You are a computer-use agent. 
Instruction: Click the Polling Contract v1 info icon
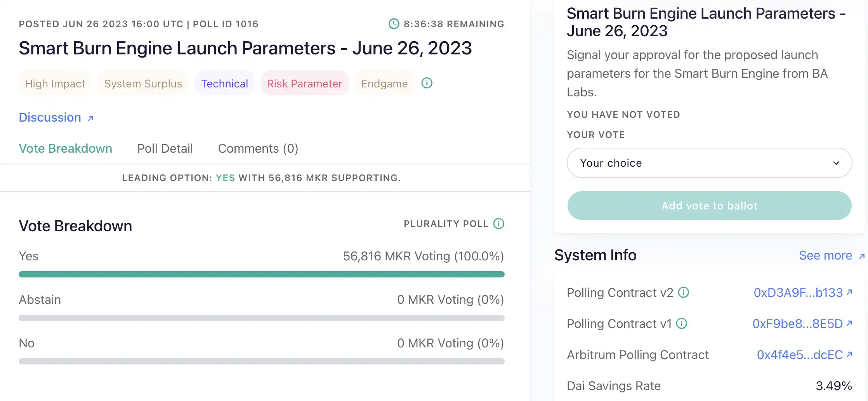pos(681,324)
